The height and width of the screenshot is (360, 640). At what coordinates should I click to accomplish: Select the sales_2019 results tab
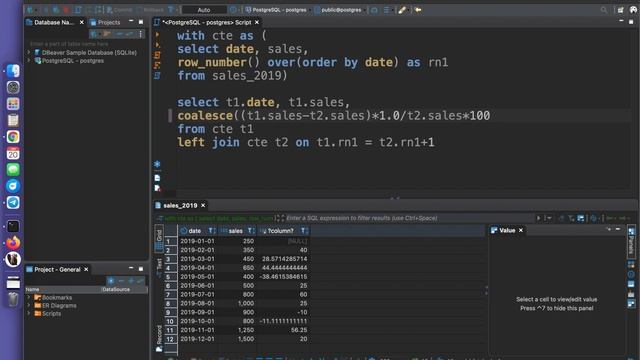click(180, 205)
